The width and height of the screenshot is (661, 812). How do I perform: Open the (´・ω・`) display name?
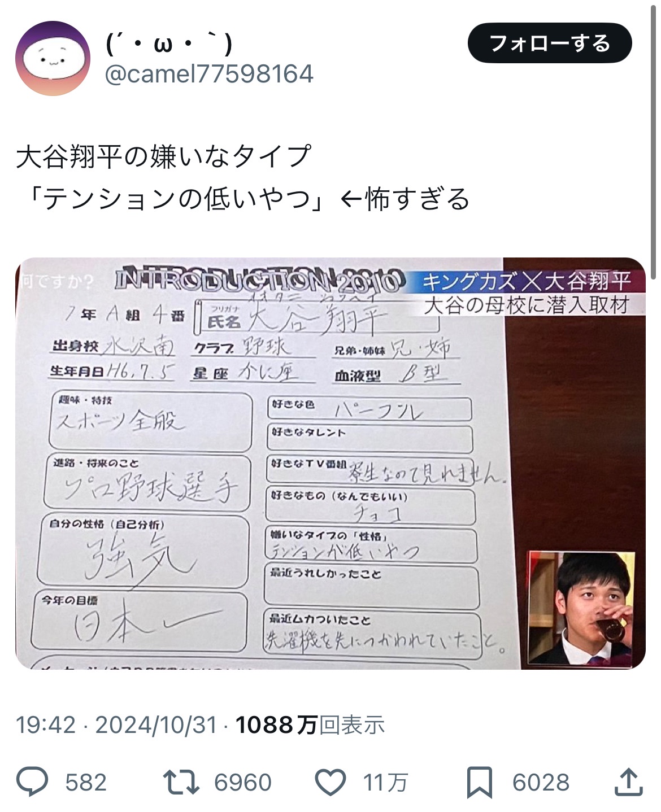(169, 43)
